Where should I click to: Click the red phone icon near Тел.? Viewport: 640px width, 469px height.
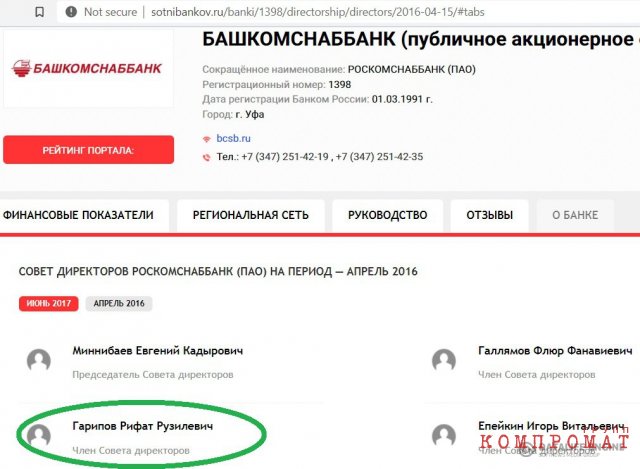[207, 157]
